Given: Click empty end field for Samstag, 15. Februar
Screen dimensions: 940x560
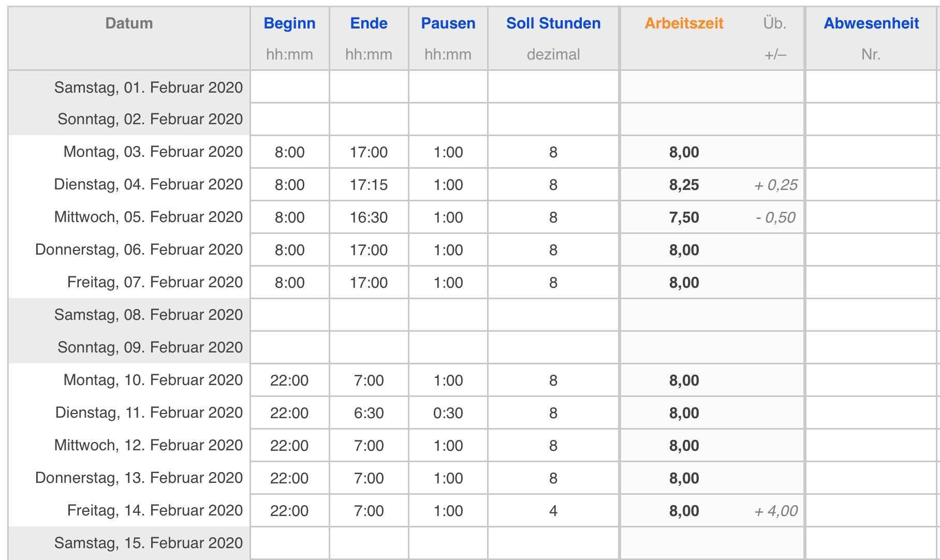Looking at the screenshot, I should click(x=369, y=543).
